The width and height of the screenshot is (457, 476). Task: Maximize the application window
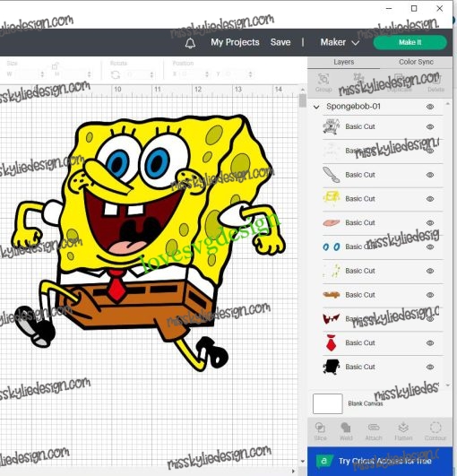[x=414, y=8]
